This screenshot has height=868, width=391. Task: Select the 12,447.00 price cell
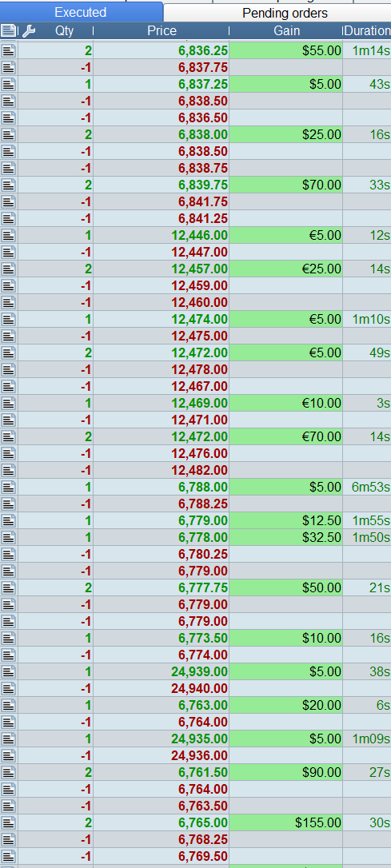162,252
